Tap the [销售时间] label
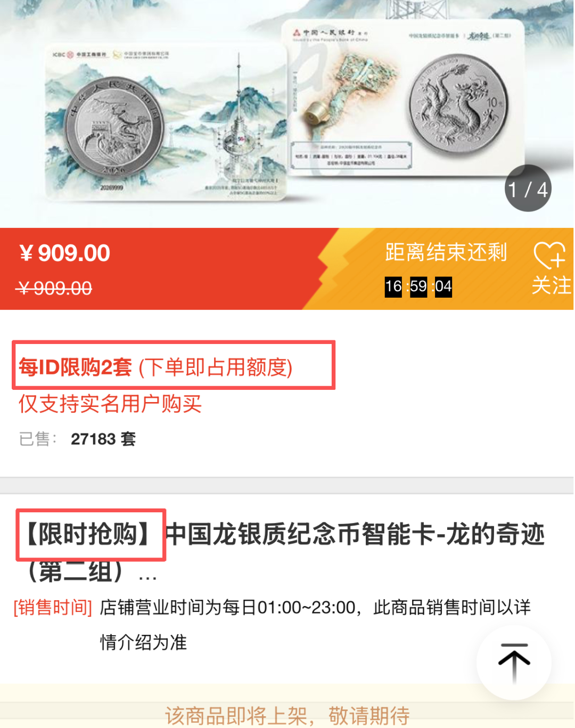Viewport: 575px width, 728px height. pos(53,607)
